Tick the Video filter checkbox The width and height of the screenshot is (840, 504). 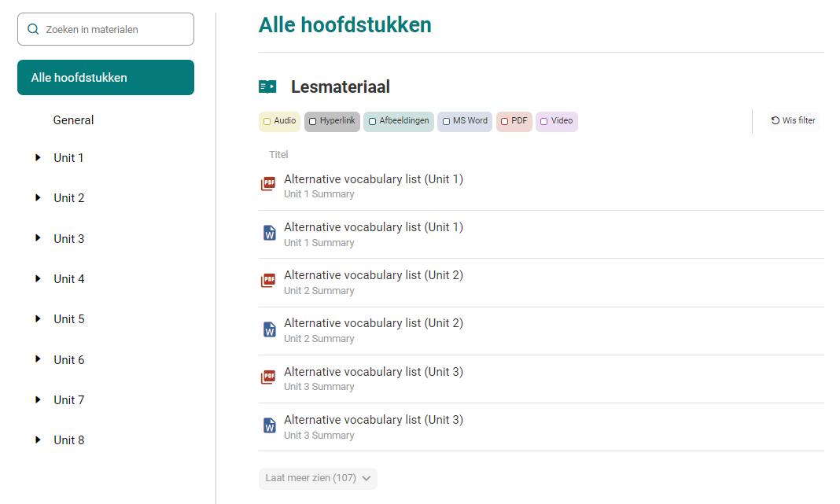pyautogui.click(x=543, y=122)
